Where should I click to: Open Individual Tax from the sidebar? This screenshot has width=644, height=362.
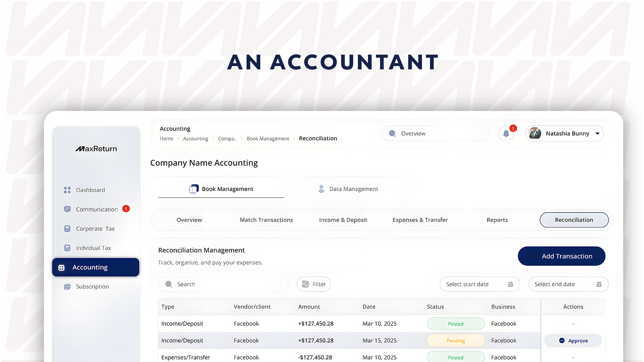(93, 248)
